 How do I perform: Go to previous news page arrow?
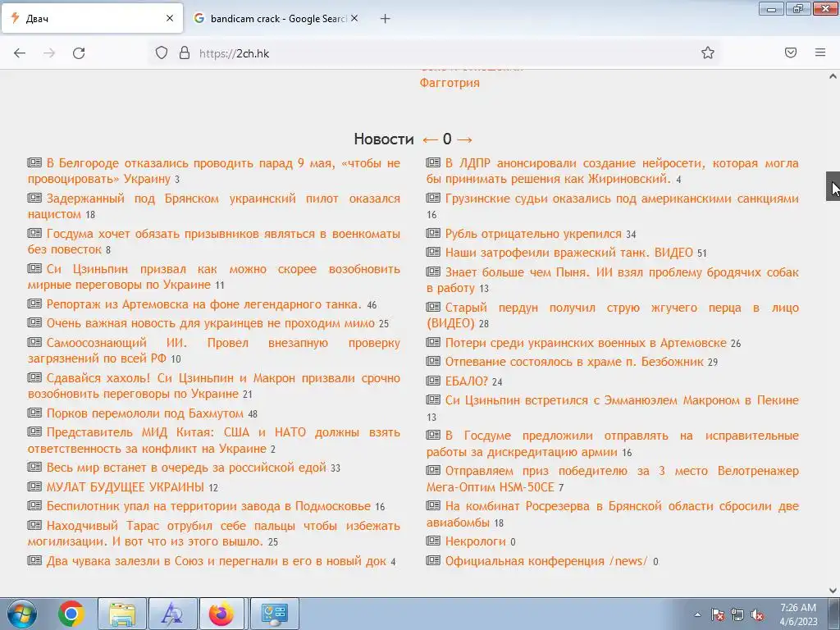click(x=430, y=139)
